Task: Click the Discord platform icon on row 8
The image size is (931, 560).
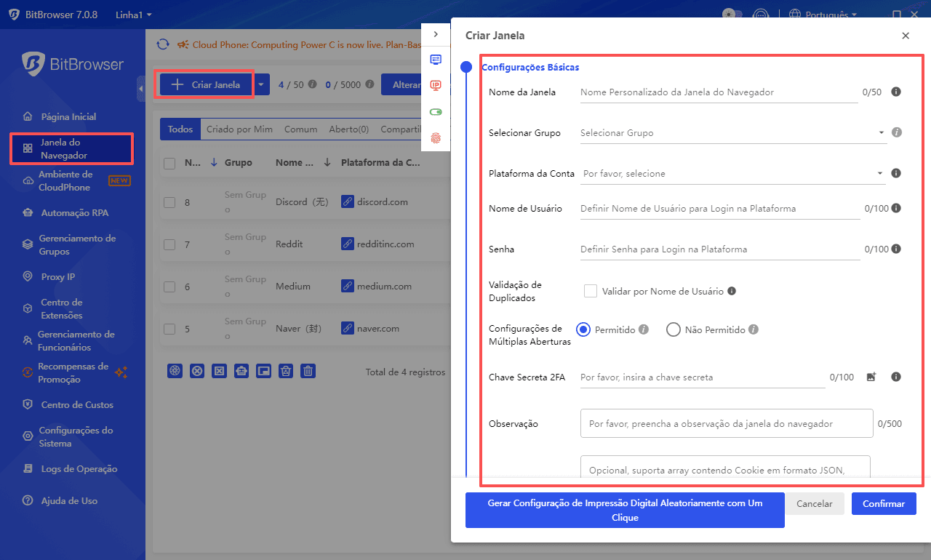Action: [x=347, y=201]
